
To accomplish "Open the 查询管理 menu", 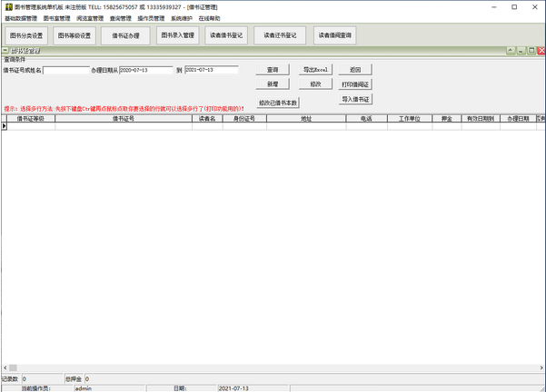I will (120, 17).
